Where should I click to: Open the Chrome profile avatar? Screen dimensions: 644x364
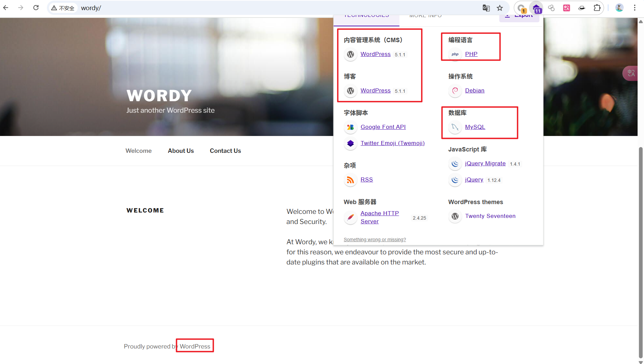click(619, 8)
